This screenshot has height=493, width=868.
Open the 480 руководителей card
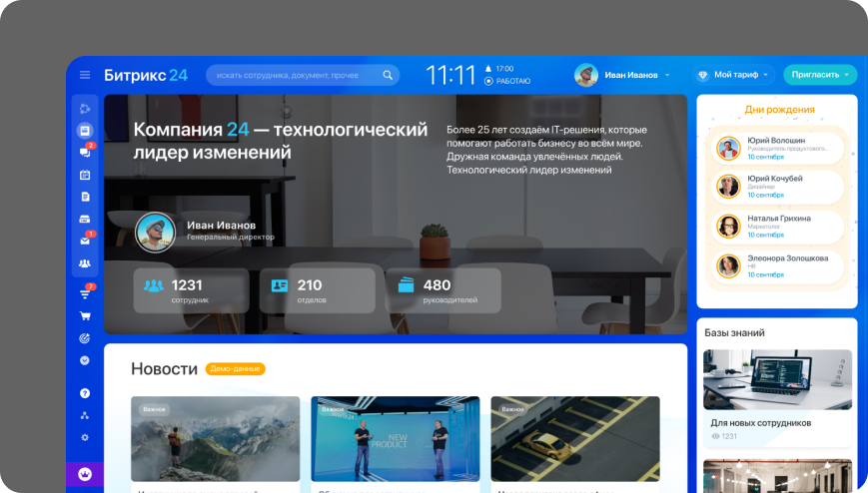443,290
